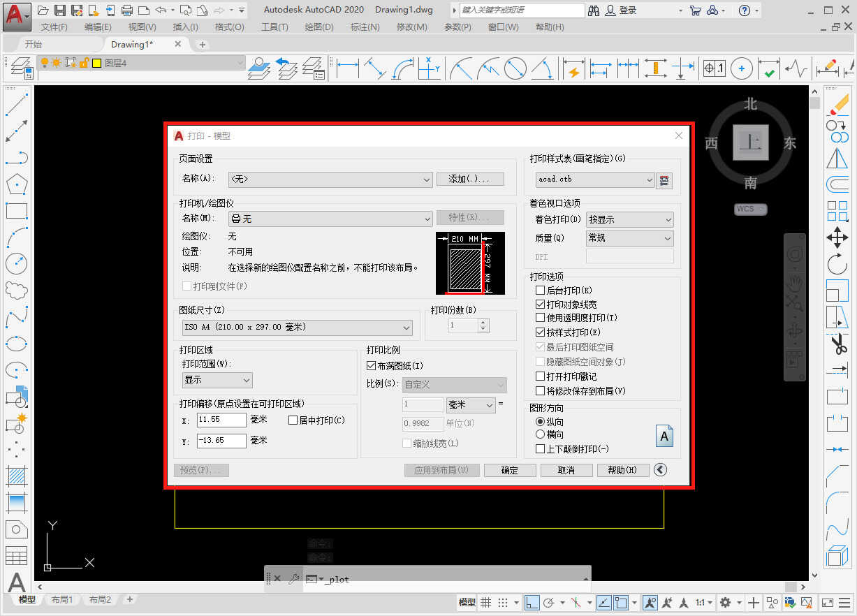Open the 毫米 units dropdown
The image size is (857, 616).
(471, 405)
